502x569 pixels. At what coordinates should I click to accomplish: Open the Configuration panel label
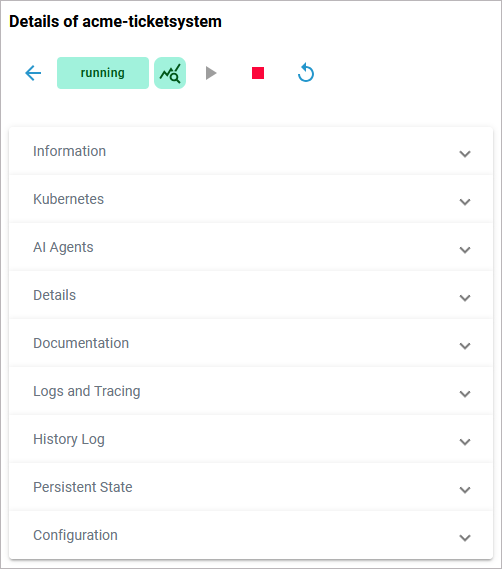75,535
